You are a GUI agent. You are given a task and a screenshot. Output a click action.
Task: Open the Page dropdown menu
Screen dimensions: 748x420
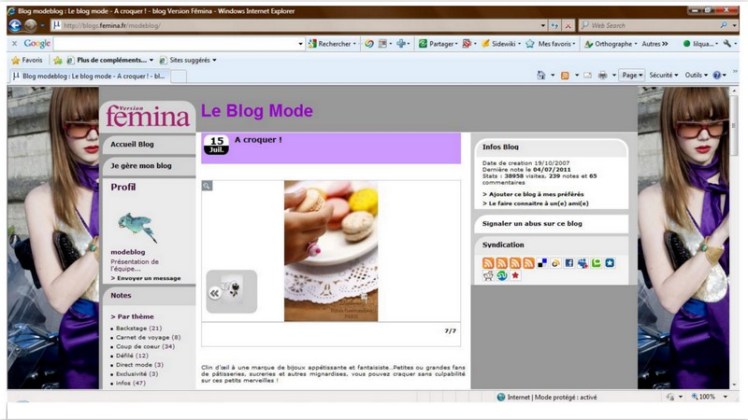pyautogui.click(x=631, y=75)
